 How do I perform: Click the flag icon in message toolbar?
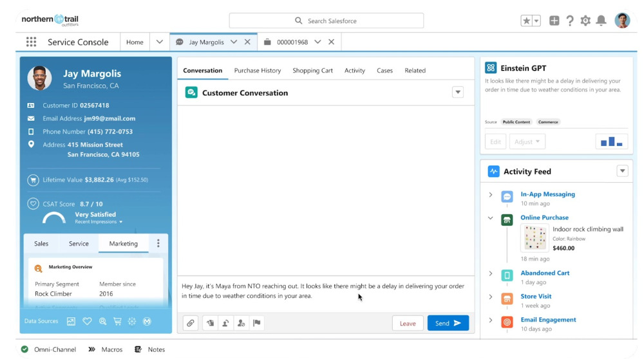pyautogui.click(x=257, y=324)
